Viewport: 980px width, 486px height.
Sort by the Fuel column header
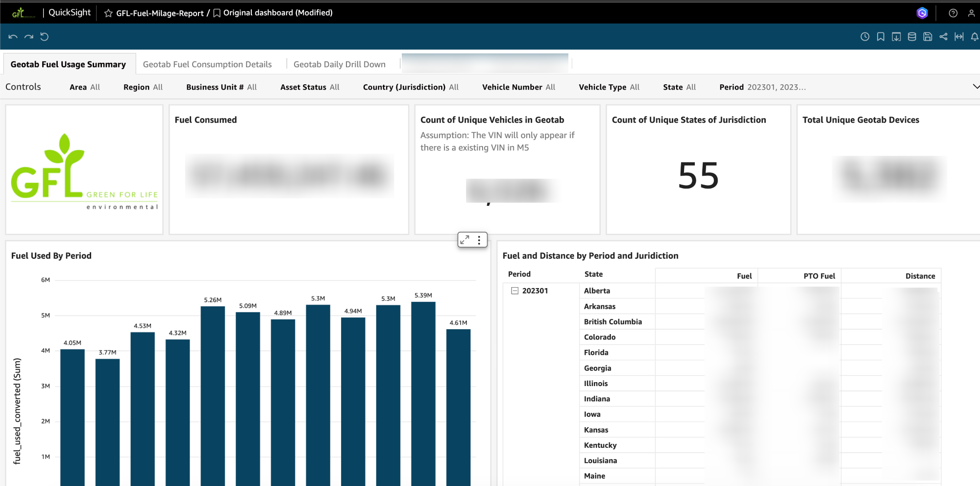click(744, 276)
